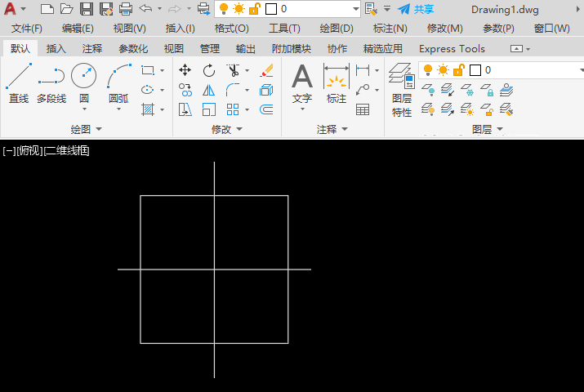Pick the Hatch tool icon
Screen dimensions: 584x392
(x=148, y=109)
